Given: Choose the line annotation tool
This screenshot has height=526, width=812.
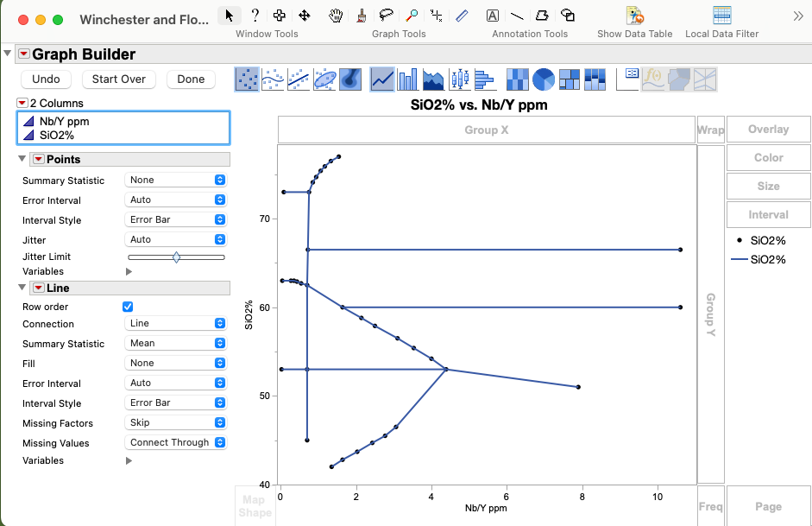Looking at the screenshot, I should point(517,16).
